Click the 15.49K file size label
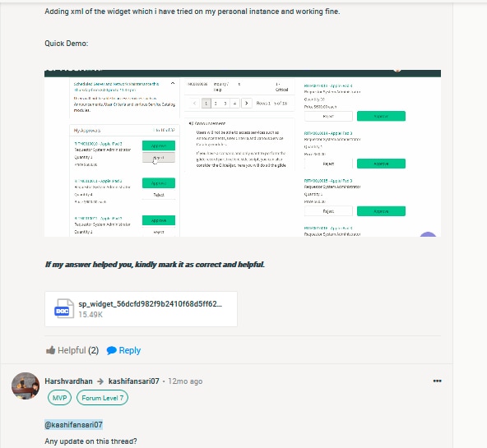Screen dimensions: 487x448 tap(90, 315)
